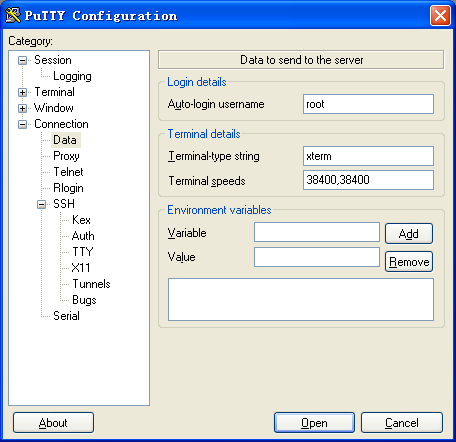The height and width of the screenshot is (442, 456).
Task: Add the environment variable
Action: [409, 234]
